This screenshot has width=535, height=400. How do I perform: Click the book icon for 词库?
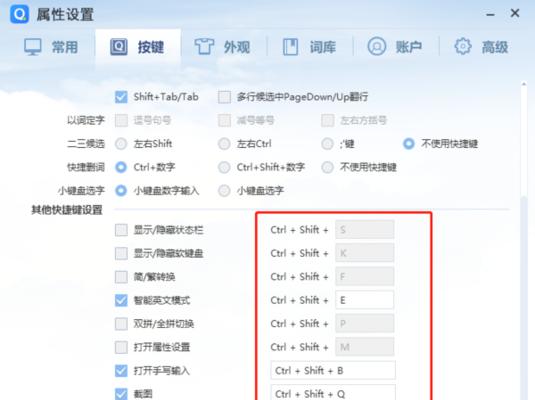pyautogui.click(x=290, y=47)
